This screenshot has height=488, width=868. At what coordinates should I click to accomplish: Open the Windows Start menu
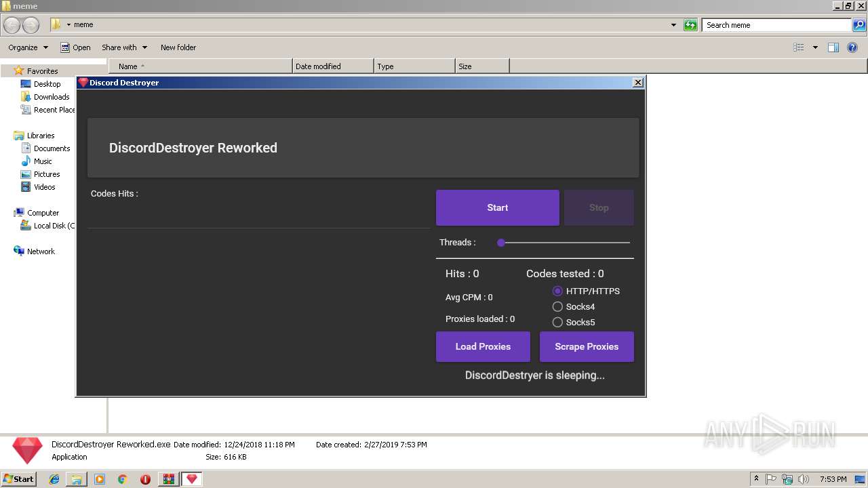18,479
